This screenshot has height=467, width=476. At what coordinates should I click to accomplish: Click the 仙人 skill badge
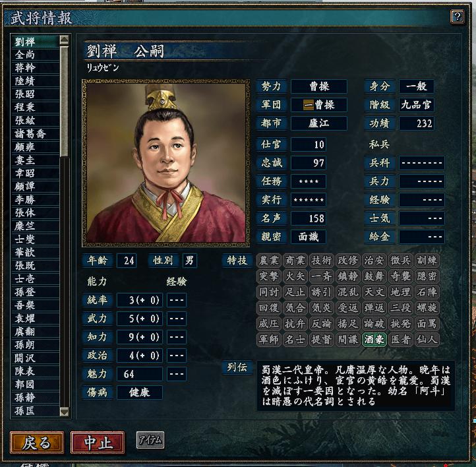pos(427,340)
